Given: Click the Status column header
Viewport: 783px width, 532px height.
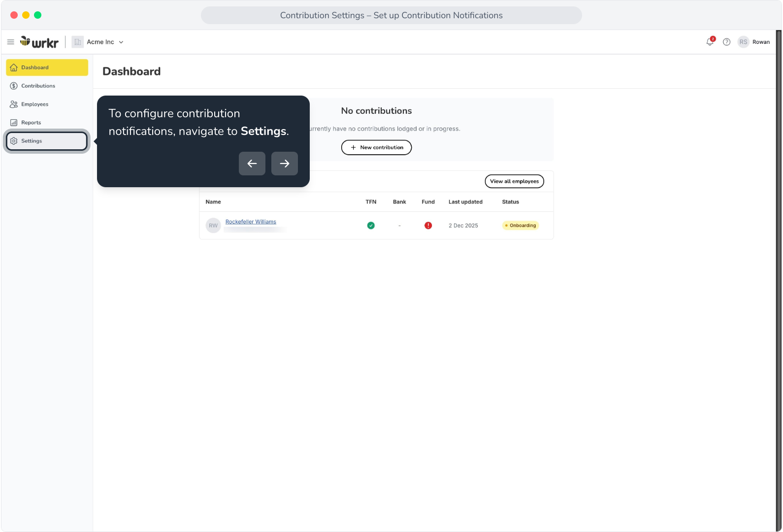Looking at the screenshot, I should (x=511, y=202).
